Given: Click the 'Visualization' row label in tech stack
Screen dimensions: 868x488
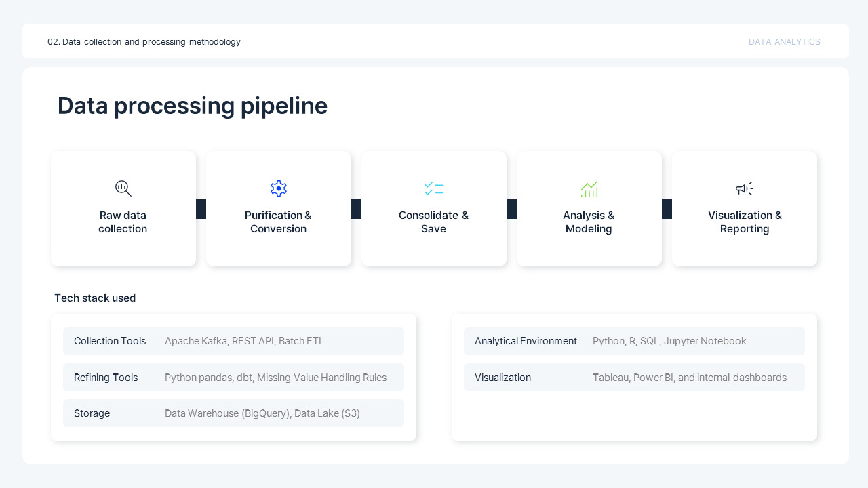Looking at the screenshot, I should click(502, 378).
